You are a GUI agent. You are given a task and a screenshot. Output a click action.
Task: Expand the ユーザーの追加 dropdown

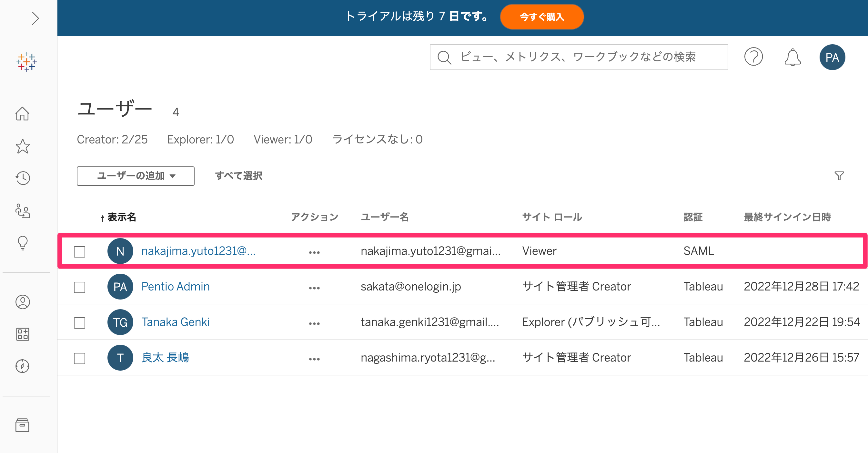(x=136, y=176)
